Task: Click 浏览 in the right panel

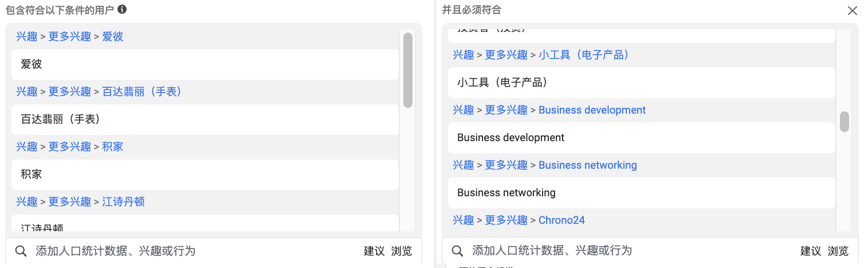Action: (838, 251)
